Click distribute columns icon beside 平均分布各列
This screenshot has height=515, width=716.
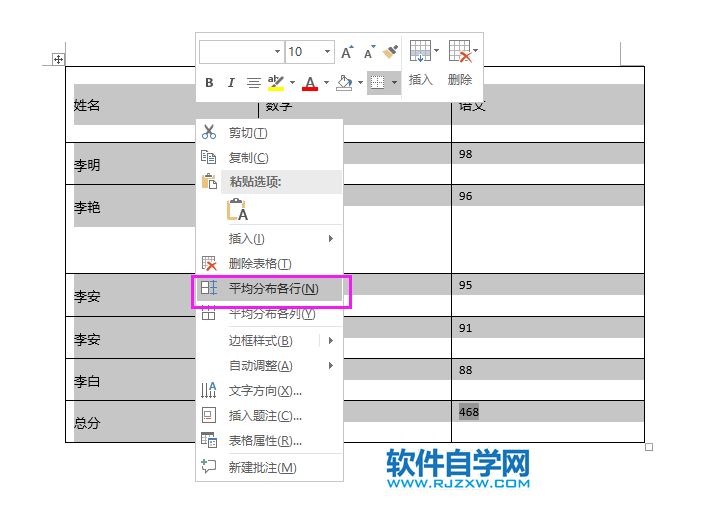pos(209,313)
